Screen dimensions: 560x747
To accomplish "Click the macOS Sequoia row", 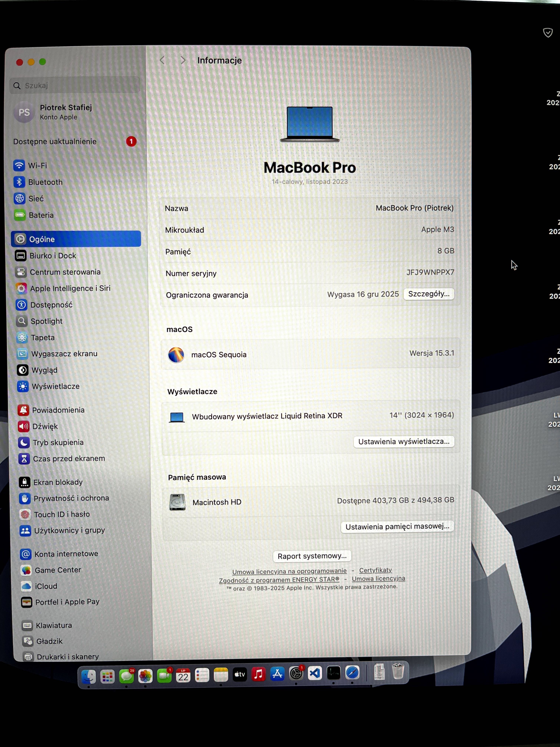I will coord(311,354).
